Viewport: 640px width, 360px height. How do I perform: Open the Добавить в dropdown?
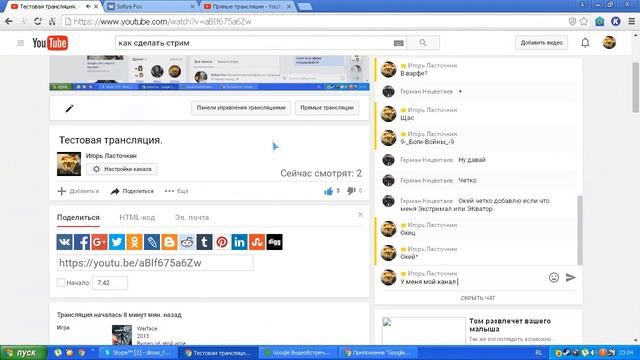point(78,191)
